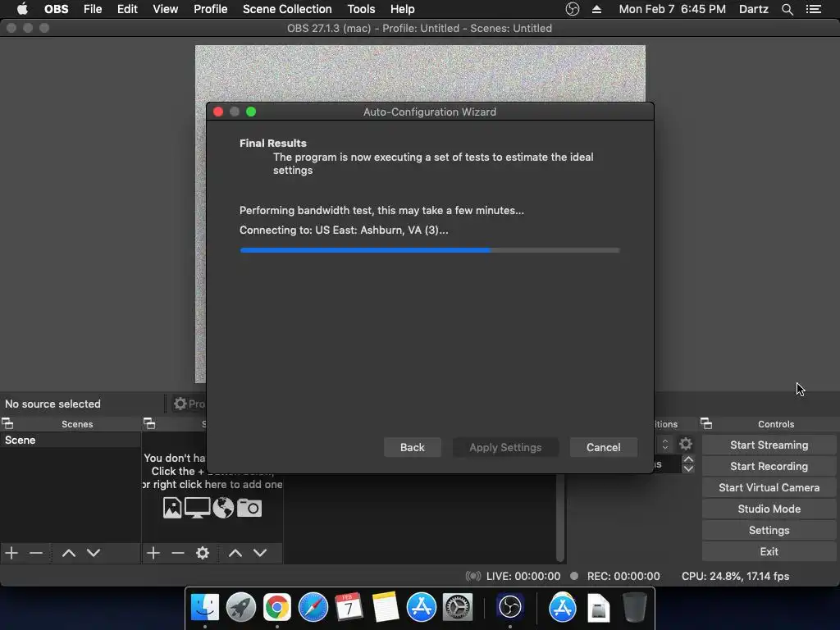Click the preview scrollbar
The width and height of the screenshot is (840, 630).
click(559, 518)
